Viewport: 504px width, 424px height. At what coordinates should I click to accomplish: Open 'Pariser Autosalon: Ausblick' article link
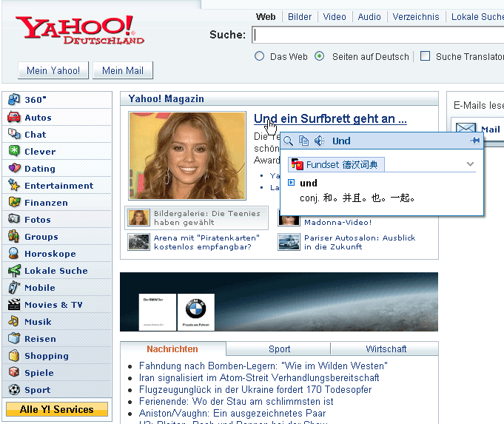360,242
